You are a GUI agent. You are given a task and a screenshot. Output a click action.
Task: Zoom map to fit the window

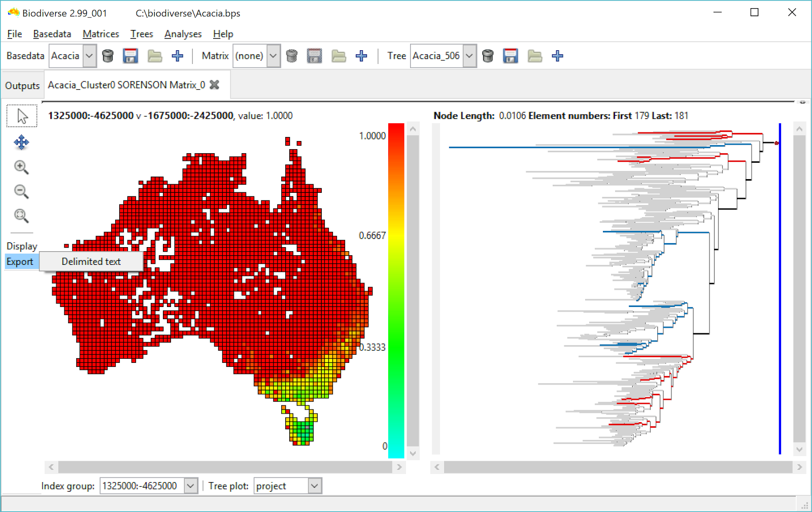pos(21,215)
